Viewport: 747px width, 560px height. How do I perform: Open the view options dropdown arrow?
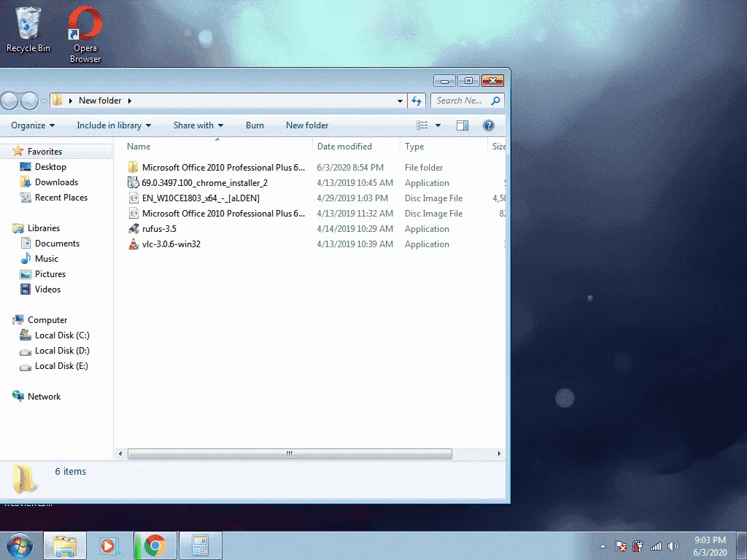(438, 125)
